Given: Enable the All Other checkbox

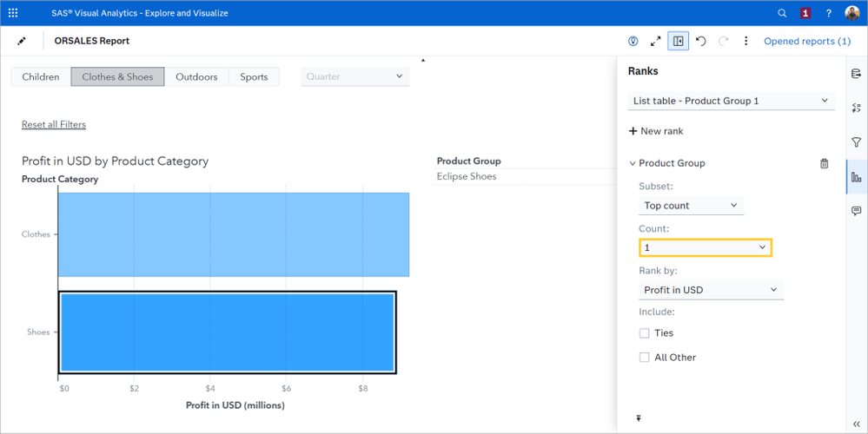Looking at the screenshot, I should tap(644, 358).
